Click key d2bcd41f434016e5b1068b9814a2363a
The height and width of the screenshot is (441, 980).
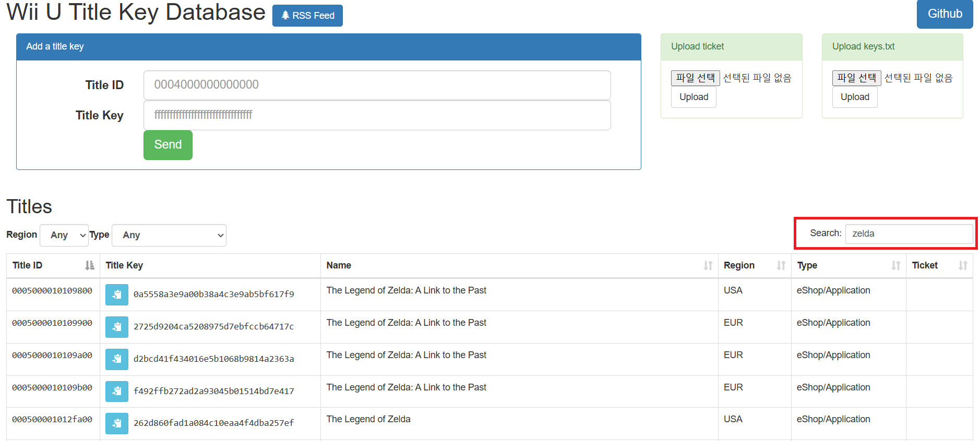click(x=214, y=359)
